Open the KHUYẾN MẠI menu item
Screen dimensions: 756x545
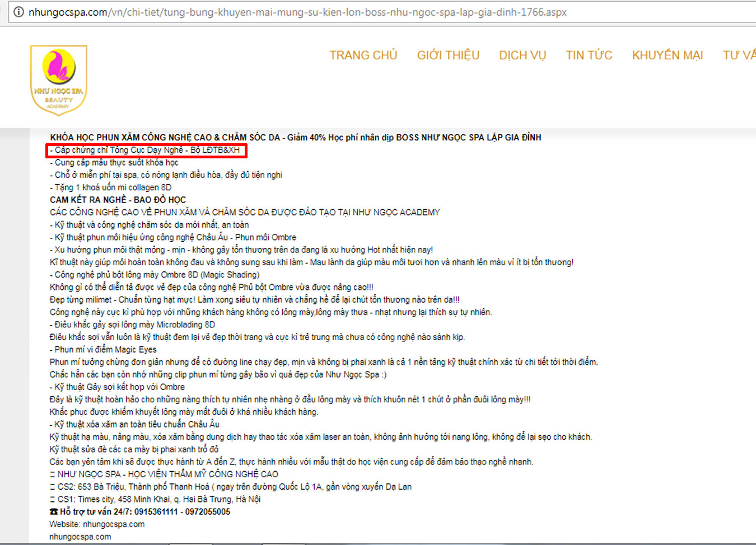667,55
